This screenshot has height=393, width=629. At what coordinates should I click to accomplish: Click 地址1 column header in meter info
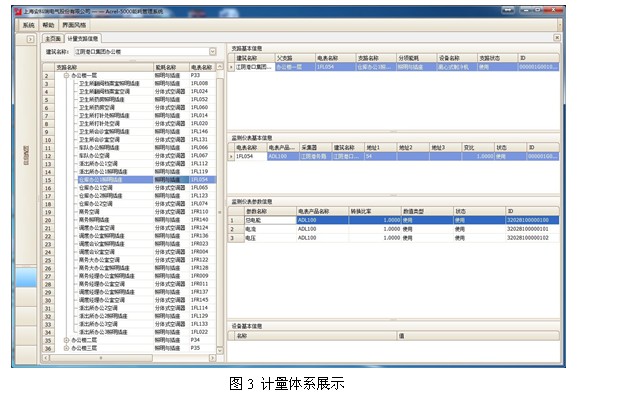[x=380, y=148]
